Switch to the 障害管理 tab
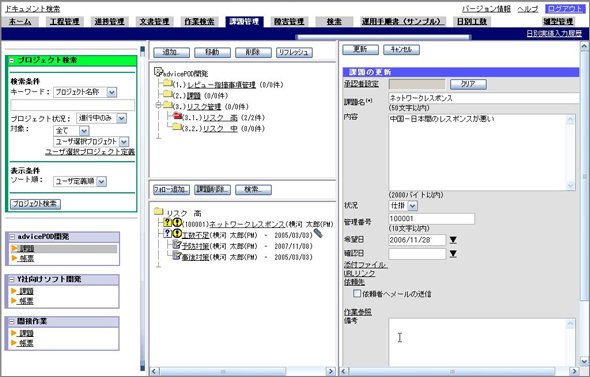The height and width of the screenshot is (377, 590). (289, 21)
